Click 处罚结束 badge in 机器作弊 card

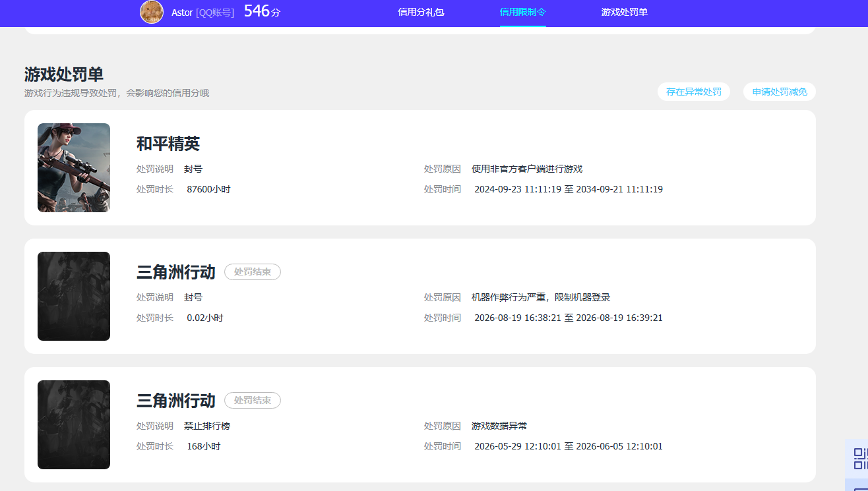pos(253,272)
